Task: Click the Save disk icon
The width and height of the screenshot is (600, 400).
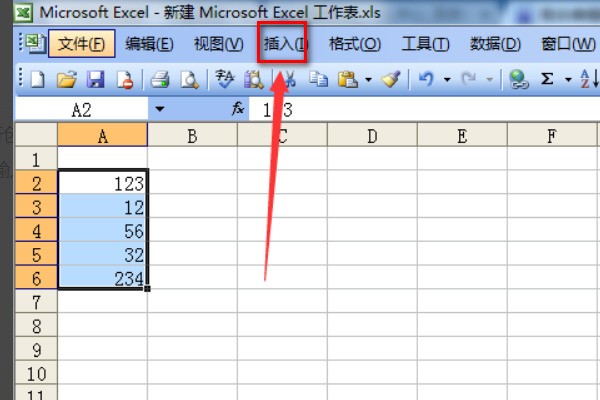Action: pyautogui.click(x=95, y=79)
